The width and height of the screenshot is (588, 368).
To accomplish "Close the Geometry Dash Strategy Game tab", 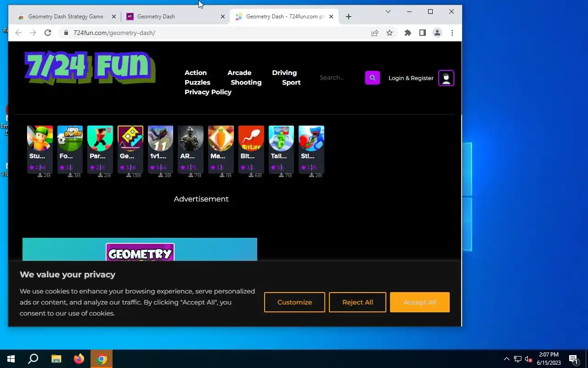I will click(x=114, y=17).
